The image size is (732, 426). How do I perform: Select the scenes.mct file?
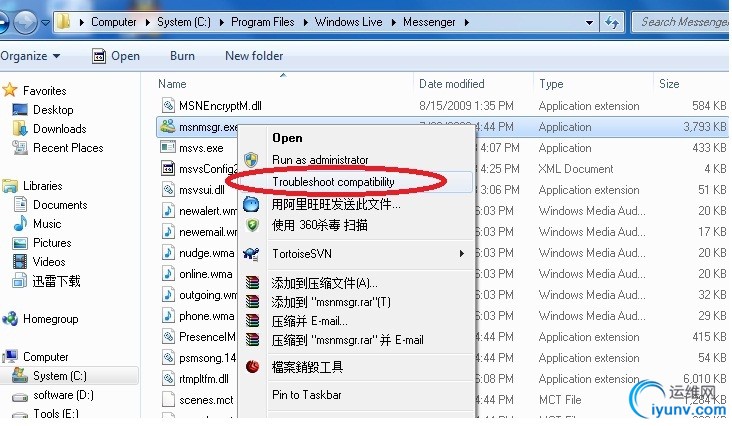click(x=206, y=400)
